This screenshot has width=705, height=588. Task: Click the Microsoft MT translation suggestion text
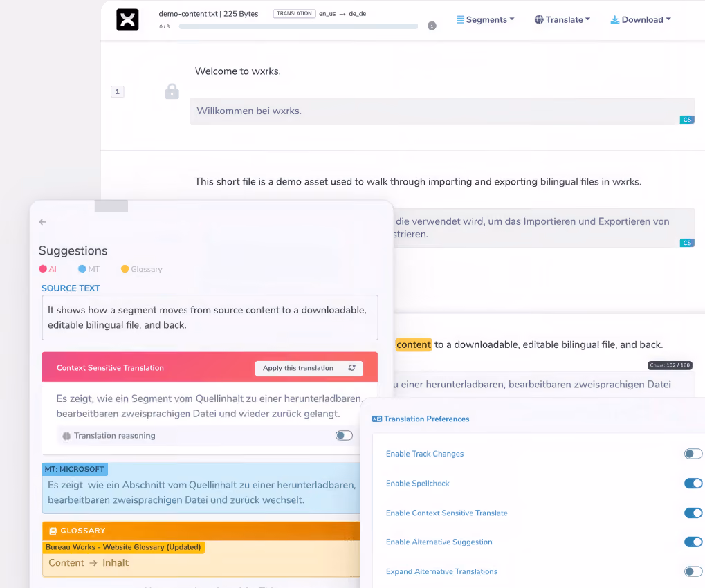pyautogui.click(x=202, y=493)
